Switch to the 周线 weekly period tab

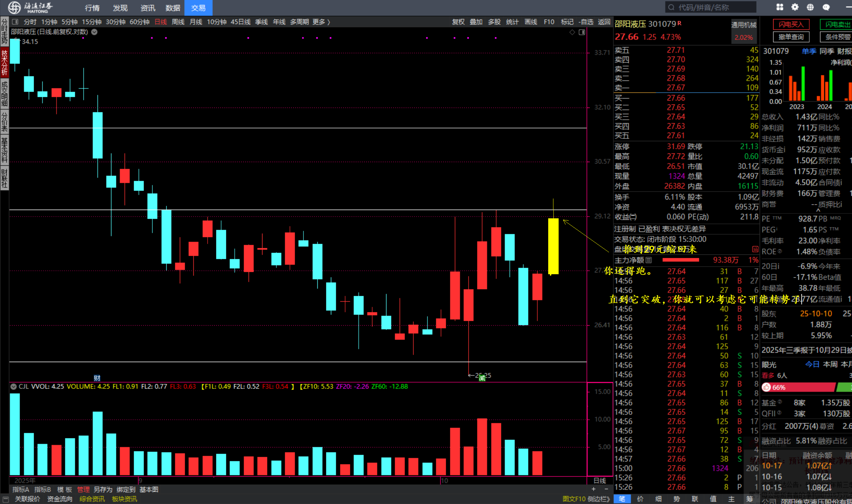pyautogui.click(x=178, y=22)
